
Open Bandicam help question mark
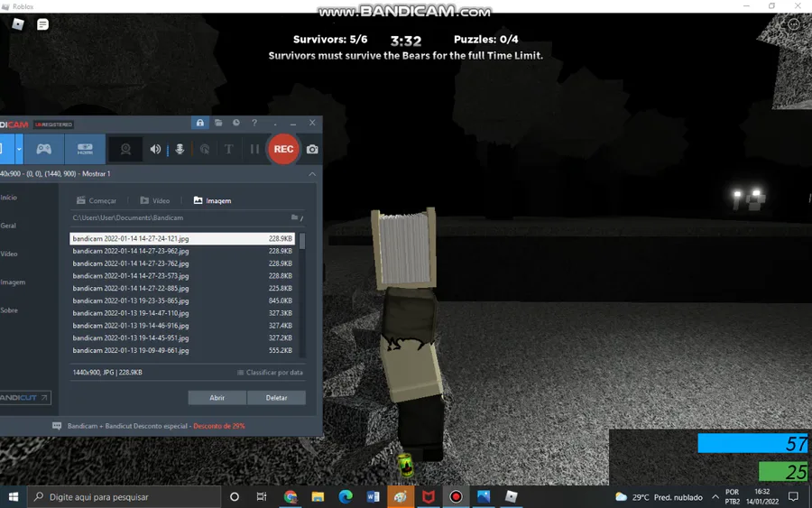coord(254,123)
